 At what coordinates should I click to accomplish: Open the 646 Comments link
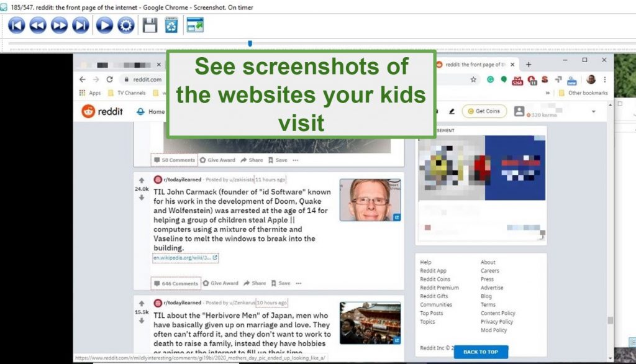(176, 284)
